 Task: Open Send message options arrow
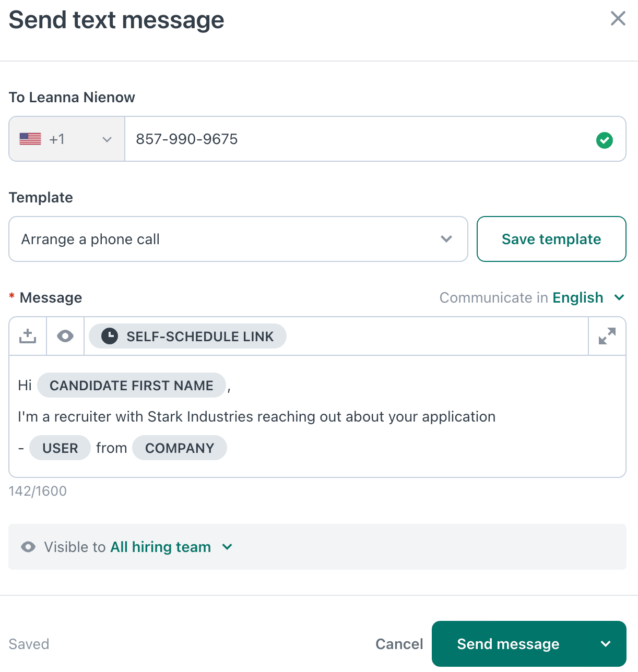[x=606, y=644]
